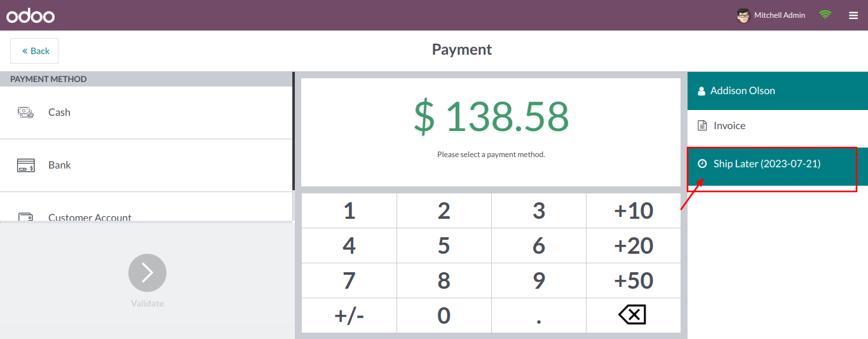Select Customer Account payment method
Viewport: 868px width, 339px height.
[90, 217]
